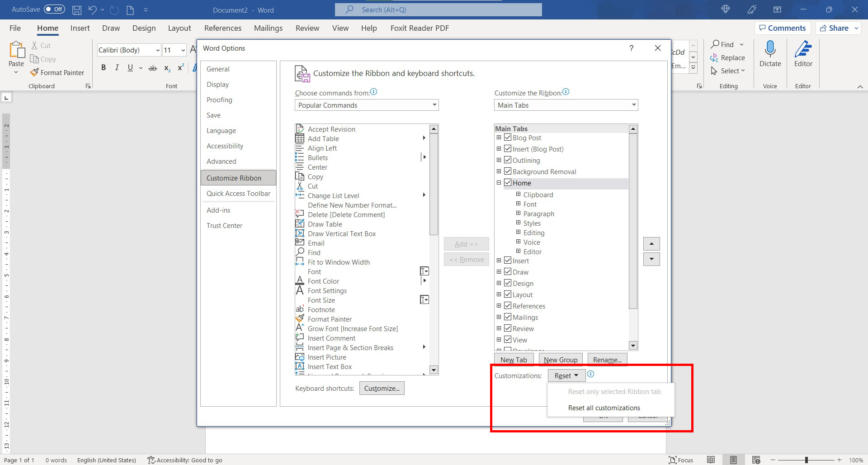This screenshot has height=465, width=868.
Task: Uncheck Background Removal tab checkbox
Action: (x=508, y=171)
